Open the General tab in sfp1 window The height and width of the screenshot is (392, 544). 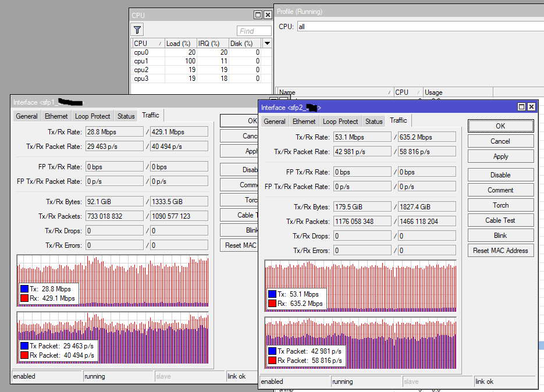27,116
